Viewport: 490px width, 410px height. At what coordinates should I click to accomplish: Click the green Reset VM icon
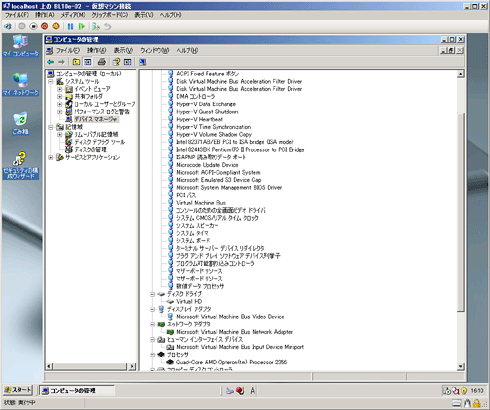point(82,26)
